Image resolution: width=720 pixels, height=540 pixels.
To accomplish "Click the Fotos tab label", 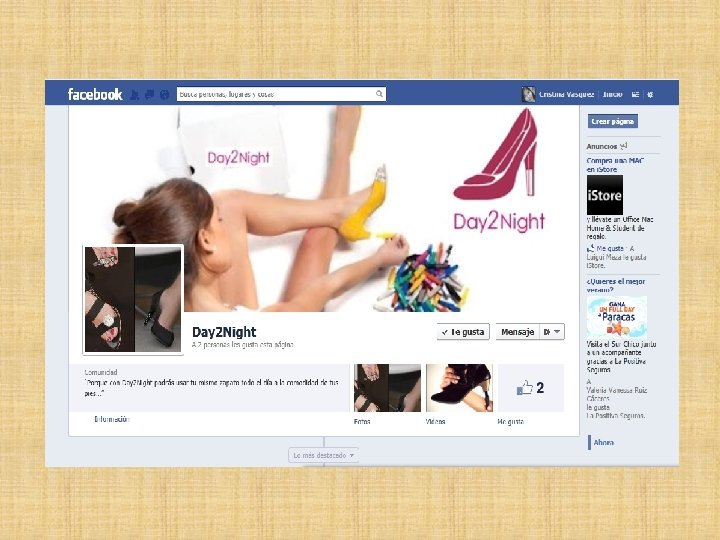I will point(362,422).
